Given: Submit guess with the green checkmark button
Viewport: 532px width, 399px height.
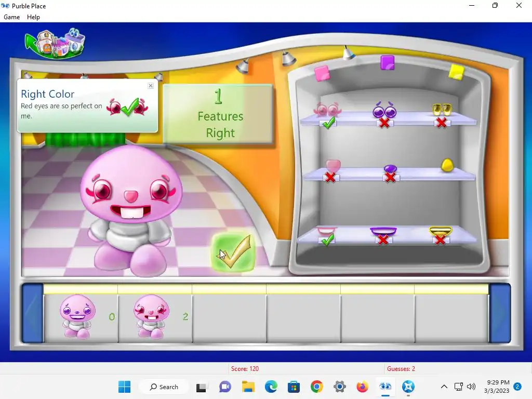Looking at the screenshot, I should coord(233,251).
